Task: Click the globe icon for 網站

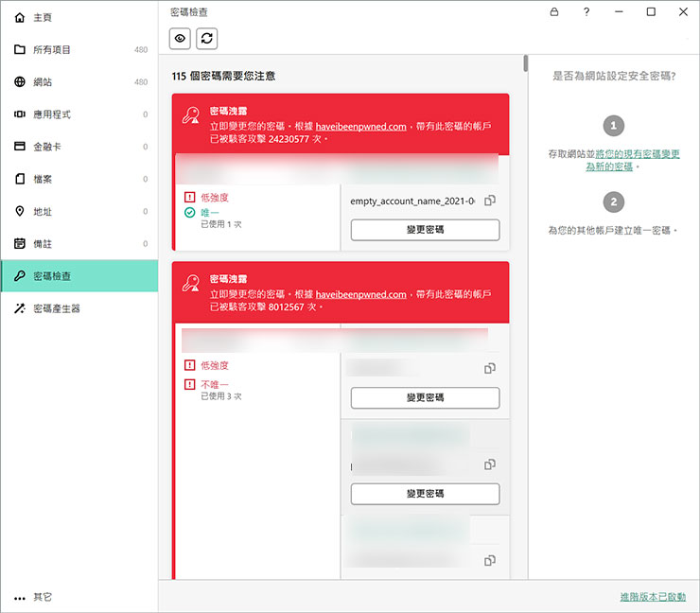Action: coord(20,81)
